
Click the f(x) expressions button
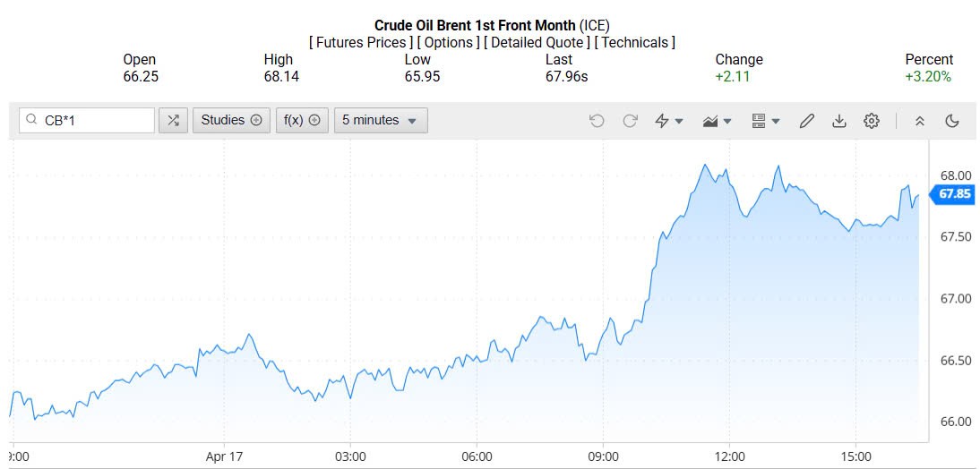coord(302,120)
